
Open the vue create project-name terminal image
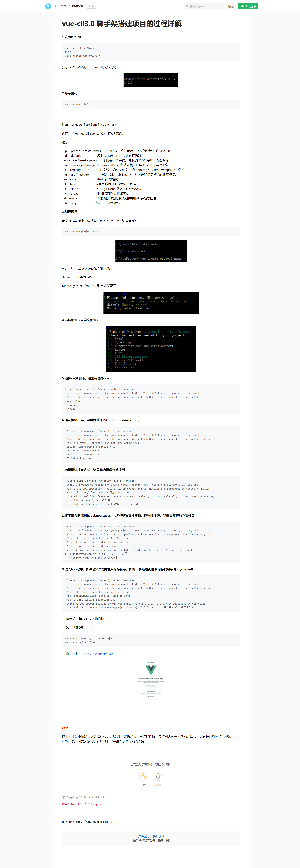click(151, 251)
